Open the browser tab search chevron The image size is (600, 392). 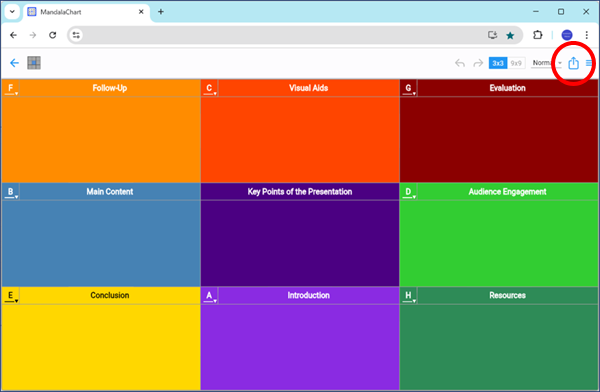[12, 12]
